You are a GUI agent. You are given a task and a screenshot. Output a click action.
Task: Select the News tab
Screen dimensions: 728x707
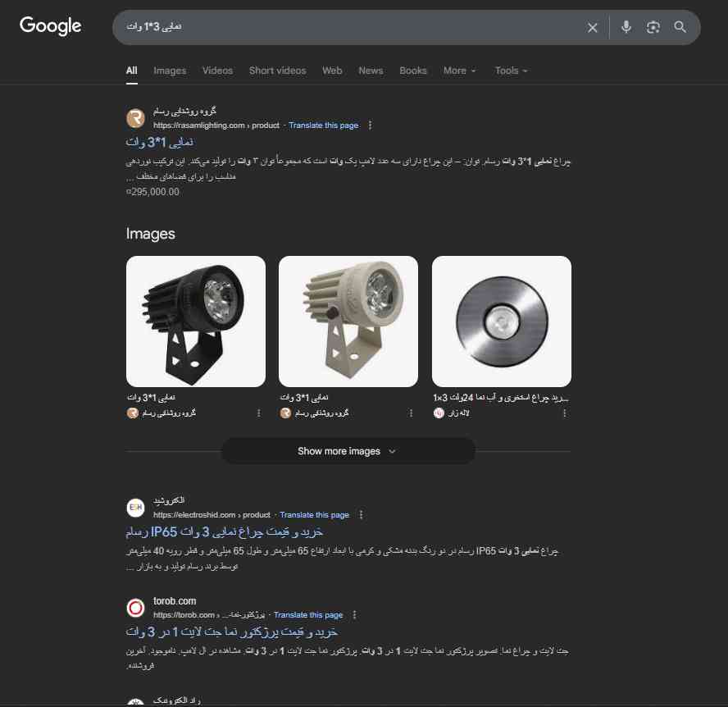click(371, 71)
